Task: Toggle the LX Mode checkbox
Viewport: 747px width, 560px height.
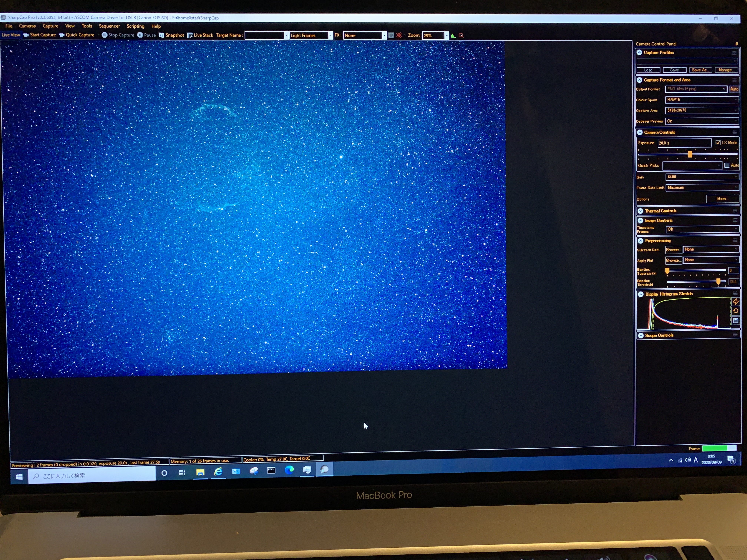Action: [718, 143]
